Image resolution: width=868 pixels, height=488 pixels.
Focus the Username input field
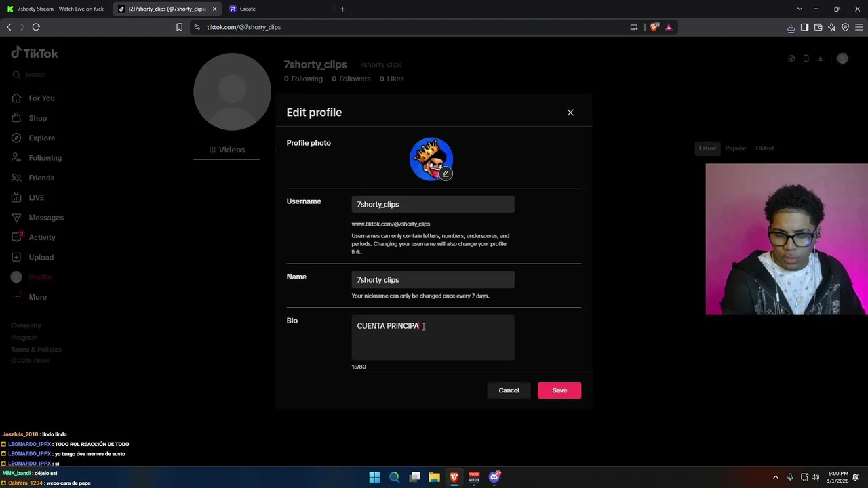[433, 204]
